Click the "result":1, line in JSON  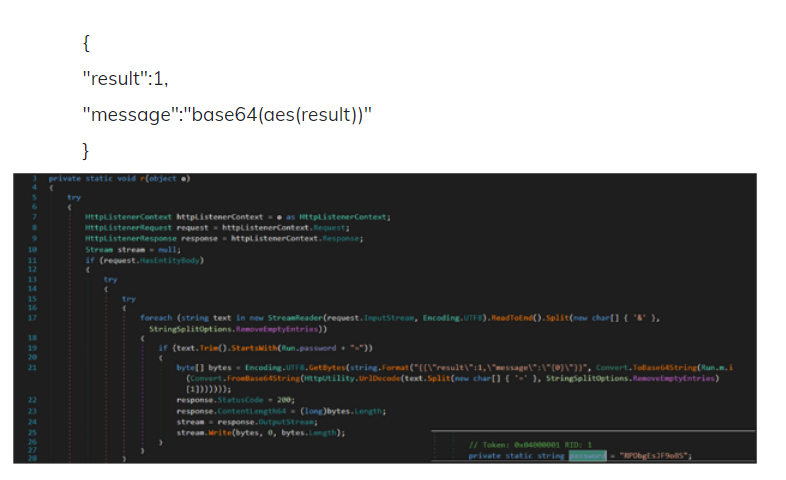[125, 79]
